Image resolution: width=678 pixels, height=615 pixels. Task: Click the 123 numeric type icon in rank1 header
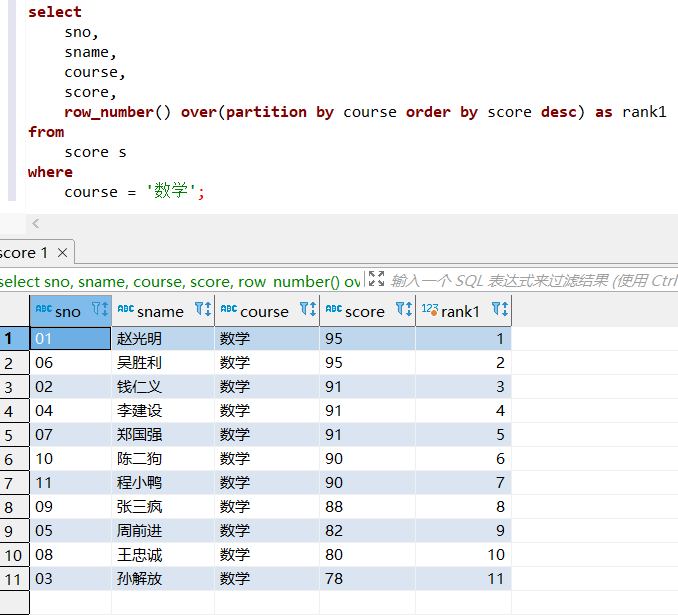430,309
